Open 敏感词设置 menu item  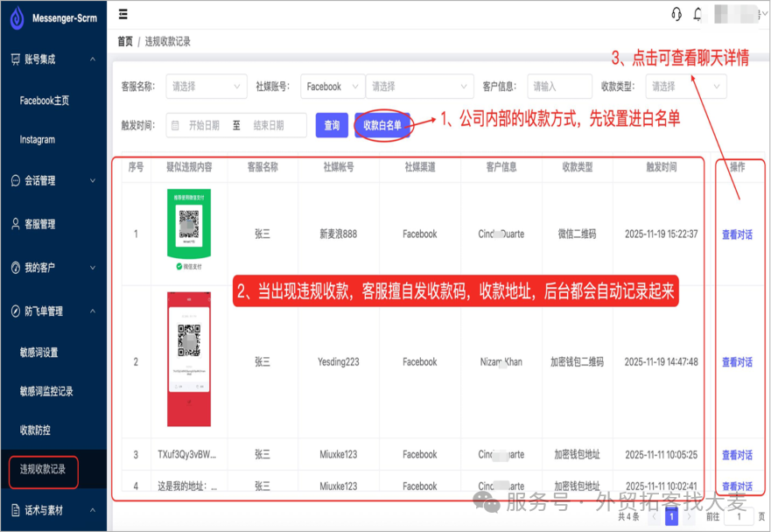point(39,353)
